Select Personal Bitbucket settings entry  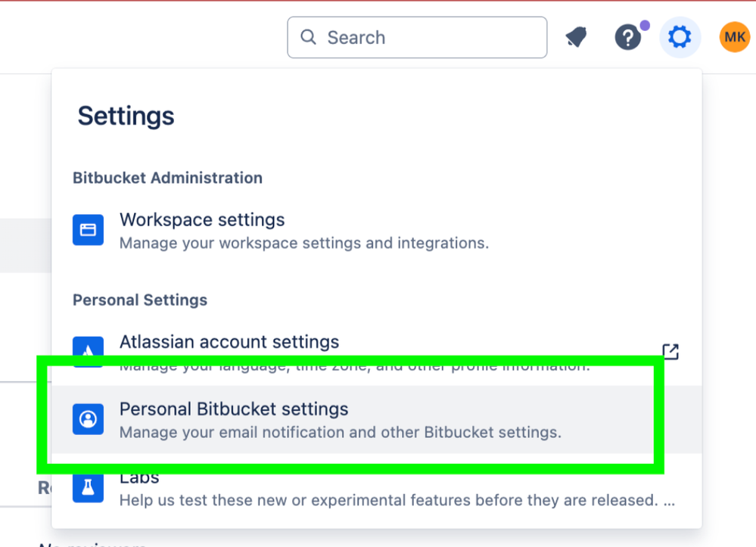[377, 419]
